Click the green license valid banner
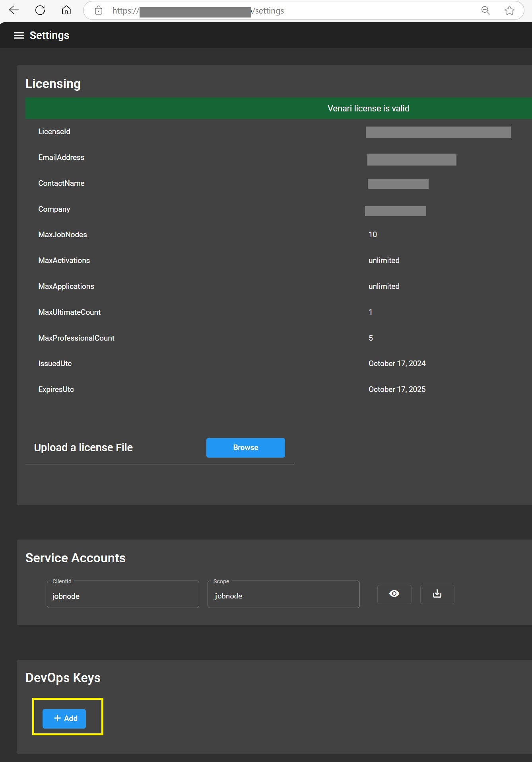 [368, 108]
